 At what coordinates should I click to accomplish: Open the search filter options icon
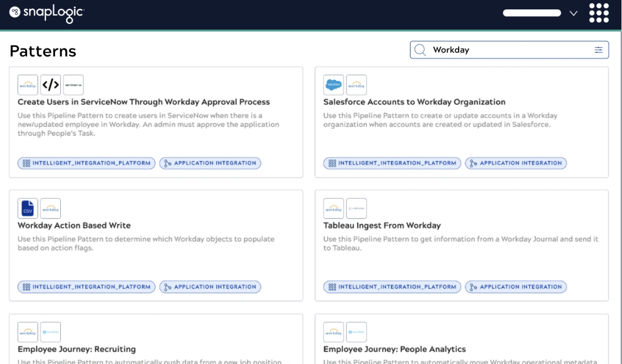coord(598,50)
